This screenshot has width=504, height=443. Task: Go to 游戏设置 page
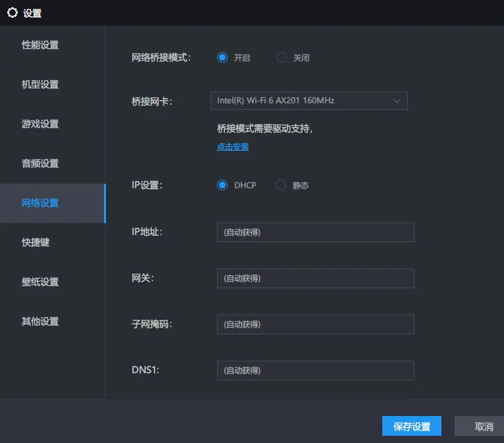click(40, 124)
